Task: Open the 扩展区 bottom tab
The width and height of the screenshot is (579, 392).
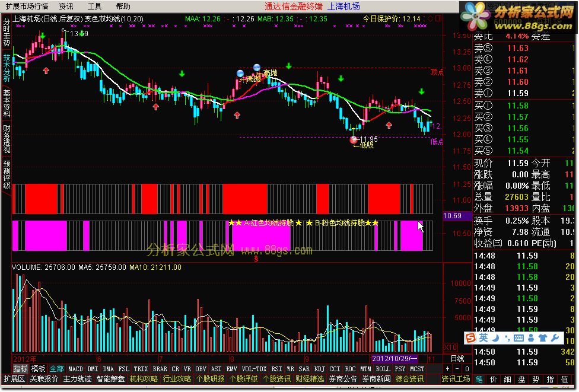Action: point(14,379)
